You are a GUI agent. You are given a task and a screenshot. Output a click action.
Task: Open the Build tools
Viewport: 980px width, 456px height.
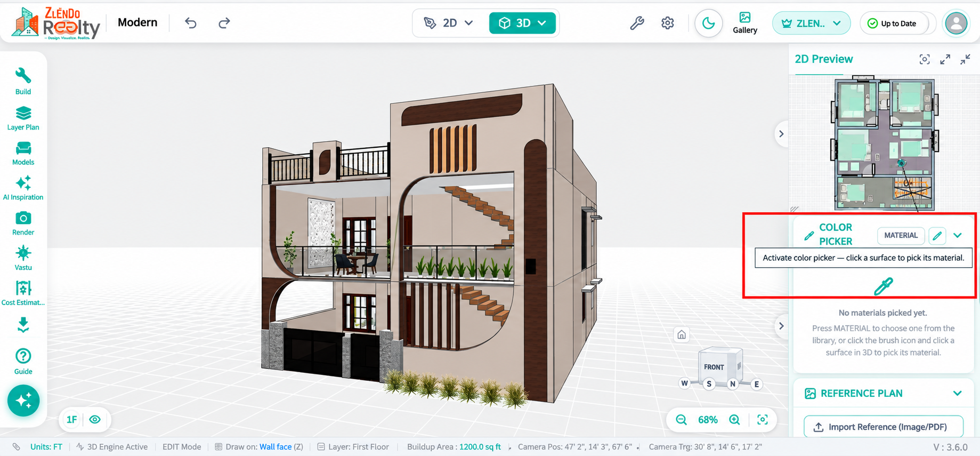[23, 81]
